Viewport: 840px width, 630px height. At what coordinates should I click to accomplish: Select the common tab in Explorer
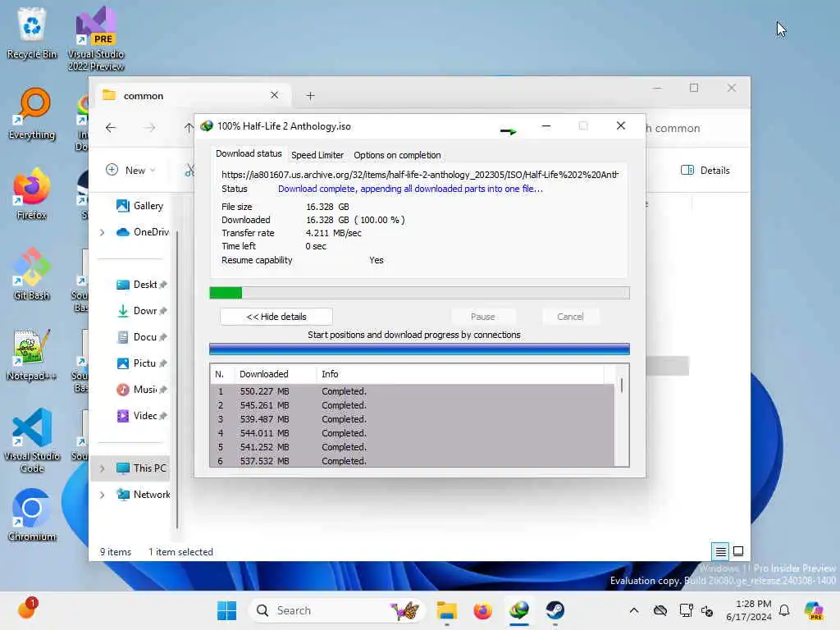194,95
